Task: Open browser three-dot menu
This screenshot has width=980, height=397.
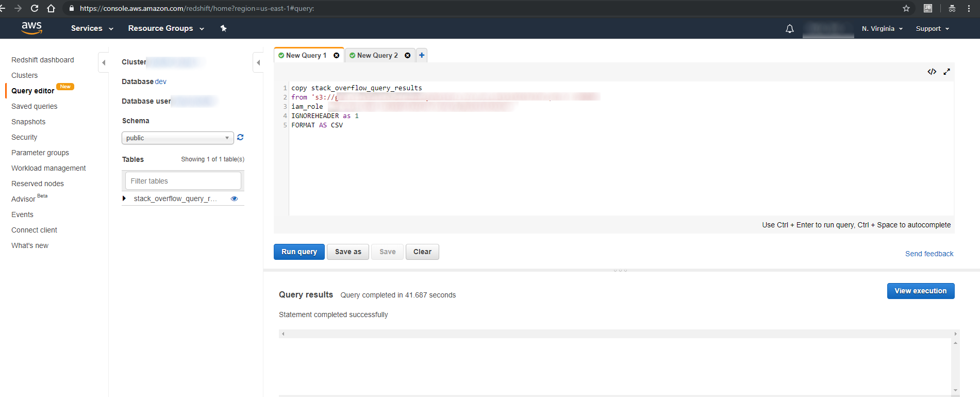Action: [x=969, y=8]
